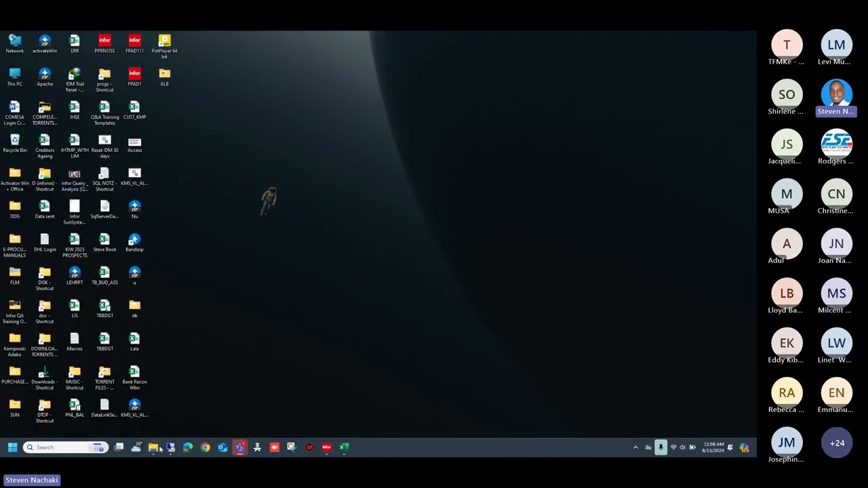Select the KIW 2023 PROSPECTS file
Screen dimensions: 868x488
[x=75, y=246]
